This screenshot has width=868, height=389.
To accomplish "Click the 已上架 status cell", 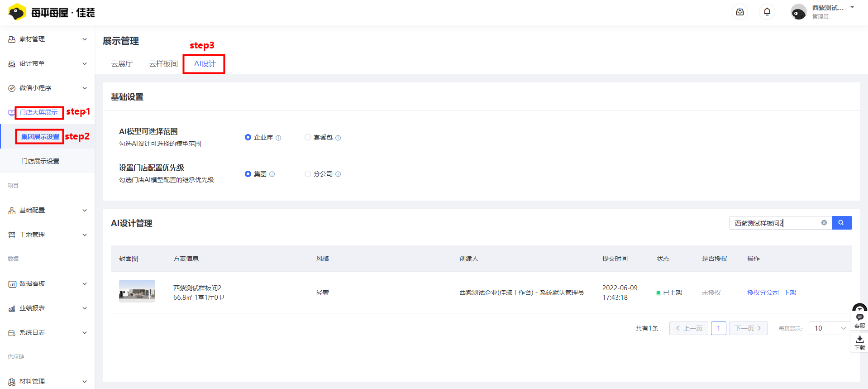I will point(669,293).
